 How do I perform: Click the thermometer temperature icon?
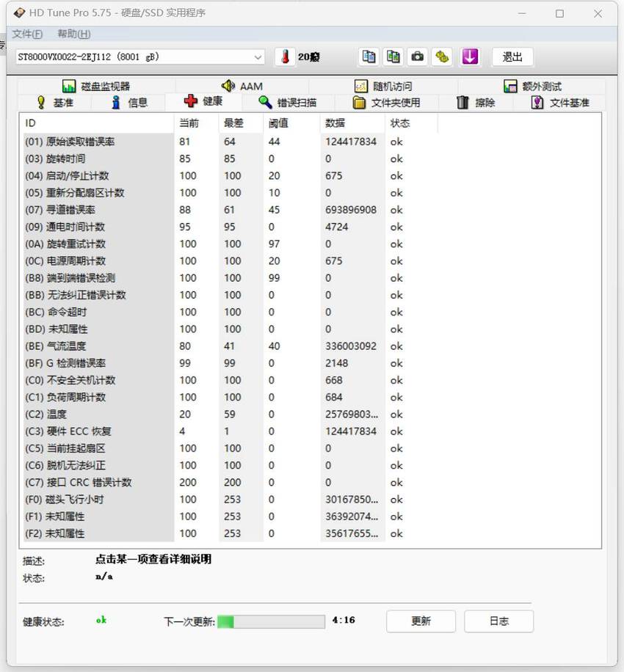pyautogui.click(x=285, y=56)
